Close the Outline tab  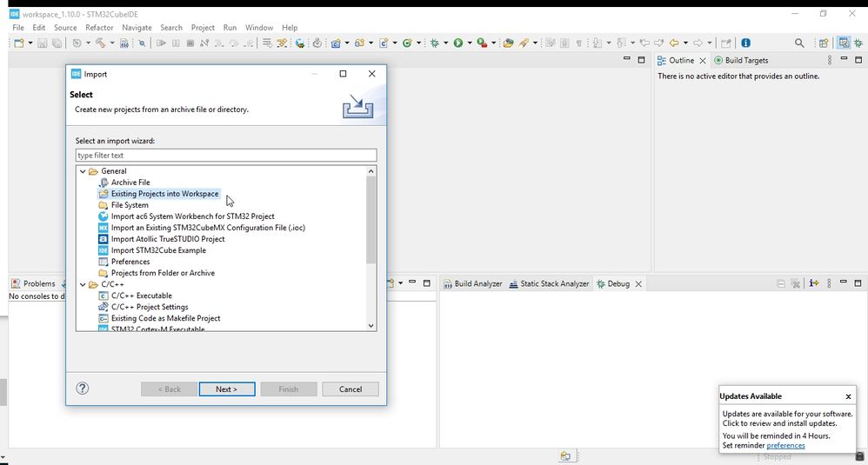click(x=703, y=60)
